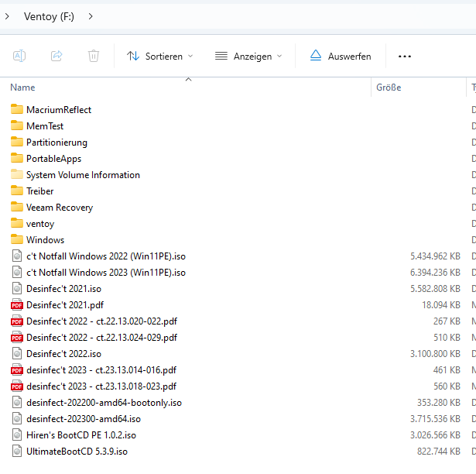Click size value 822.744 KB
The width and height of the screenshot is (476, 474).
pyautogui.click(x=439, y=452)
